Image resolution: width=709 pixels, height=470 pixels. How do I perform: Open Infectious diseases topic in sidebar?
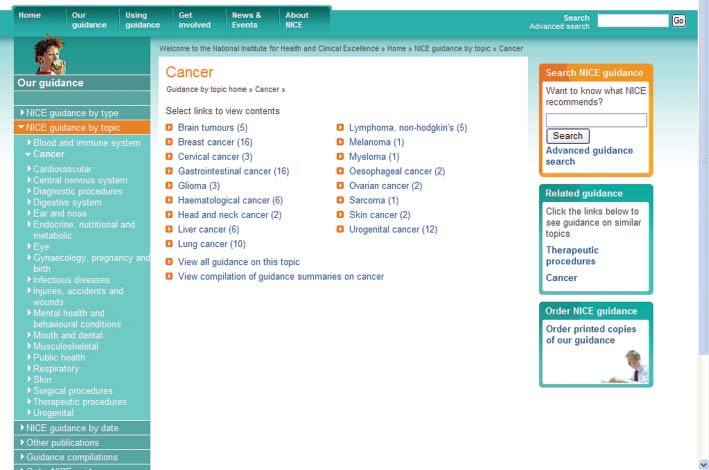(71, 280)
